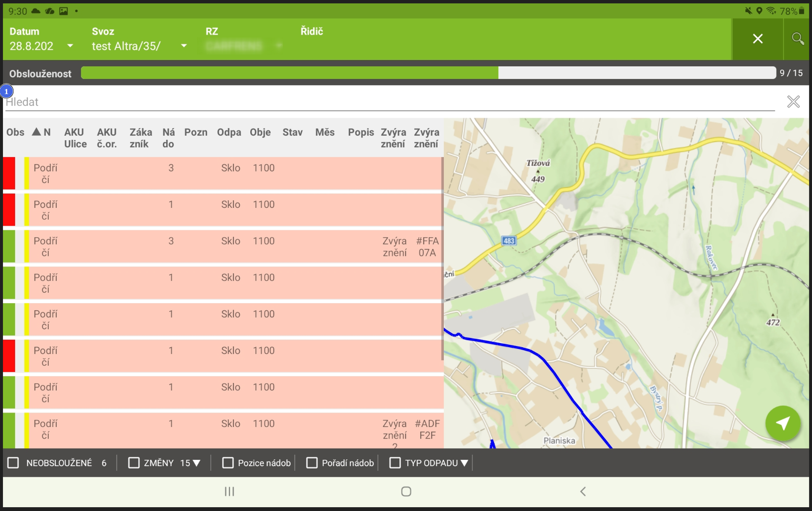This screenshot has width=812, height=511.
Task: Expand the Svoz route dropdown
Action: click(x=184, y=45)
